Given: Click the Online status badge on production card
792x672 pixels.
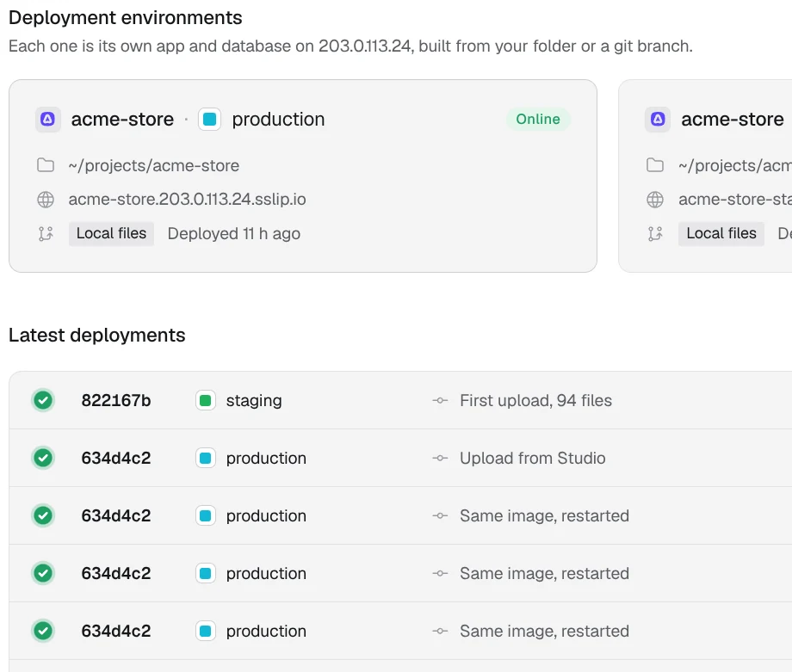Looking at the screenshot, I should click(x=538, y=119).
